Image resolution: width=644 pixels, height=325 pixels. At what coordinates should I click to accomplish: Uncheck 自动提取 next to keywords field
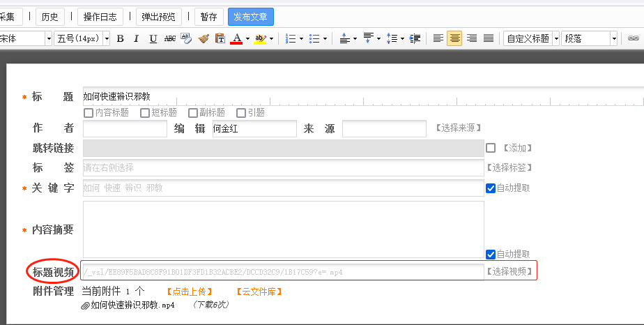[x=491, y=188]
